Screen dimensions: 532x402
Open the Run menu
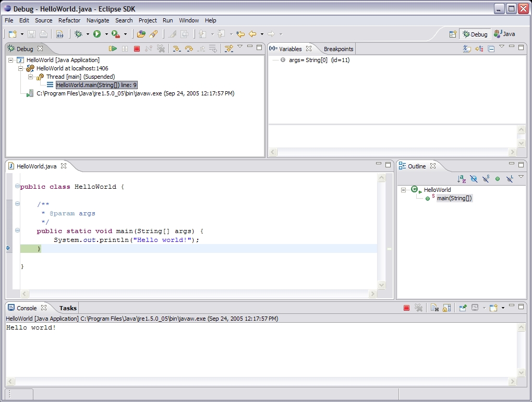pyautogui.click(x=167, y=20)
